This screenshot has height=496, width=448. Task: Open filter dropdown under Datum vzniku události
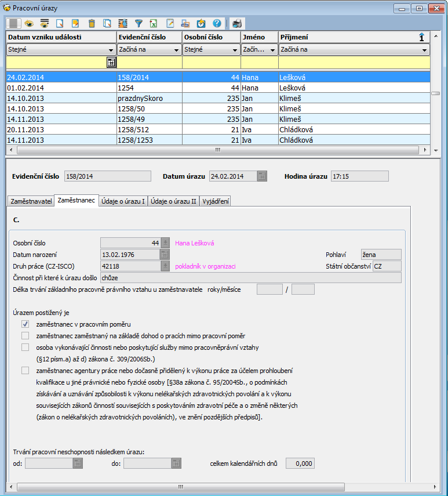[111, 50]
